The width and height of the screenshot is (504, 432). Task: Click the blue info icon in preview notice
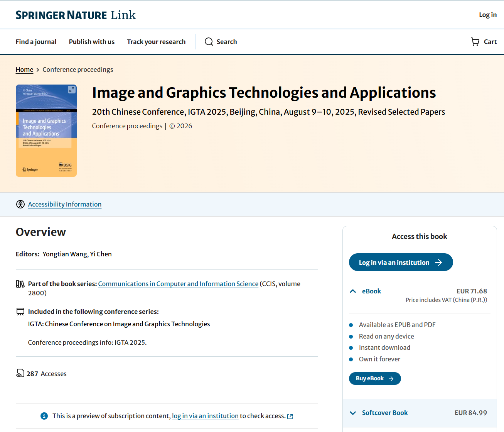[44, 416]
